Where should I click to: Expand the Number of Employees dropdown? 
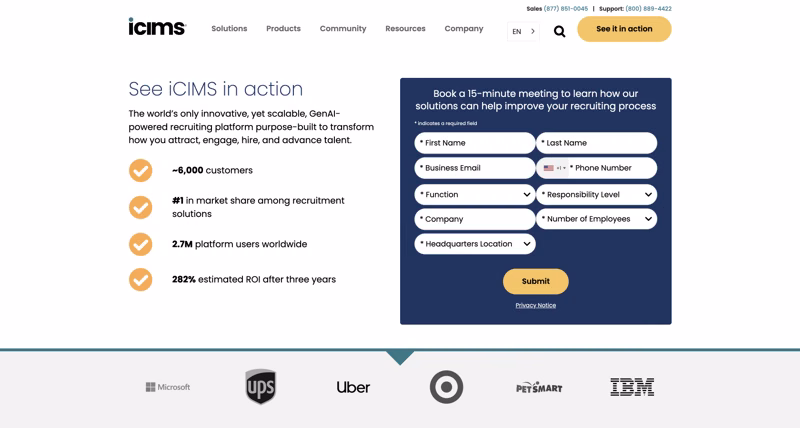596,219
